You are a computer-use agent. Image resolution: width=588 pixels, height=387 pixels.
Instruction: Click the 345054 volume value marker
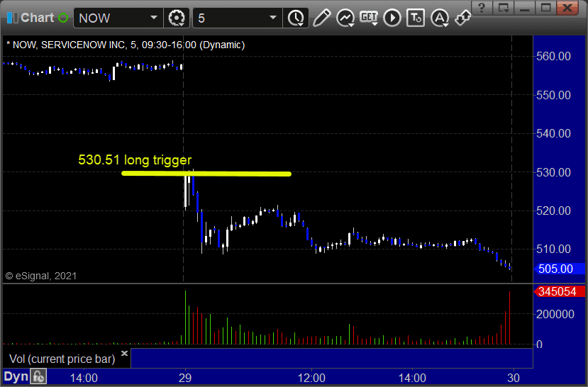click(558, 291)
